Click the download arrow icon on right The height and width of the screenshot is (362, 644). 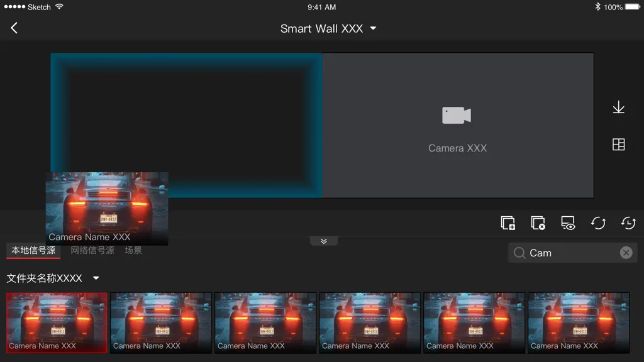tap(619, 107)
